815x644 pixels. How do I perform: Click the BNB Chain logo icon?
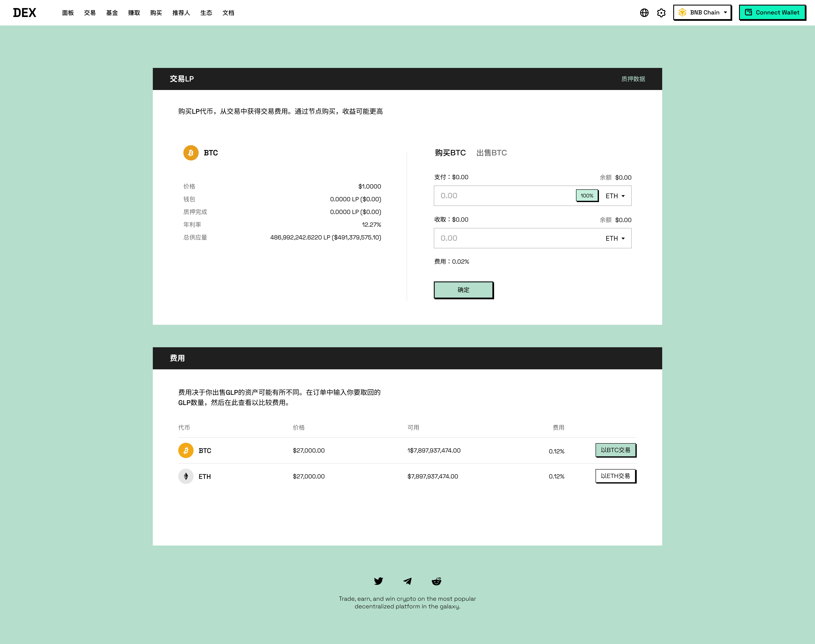(x=682, y=13)
